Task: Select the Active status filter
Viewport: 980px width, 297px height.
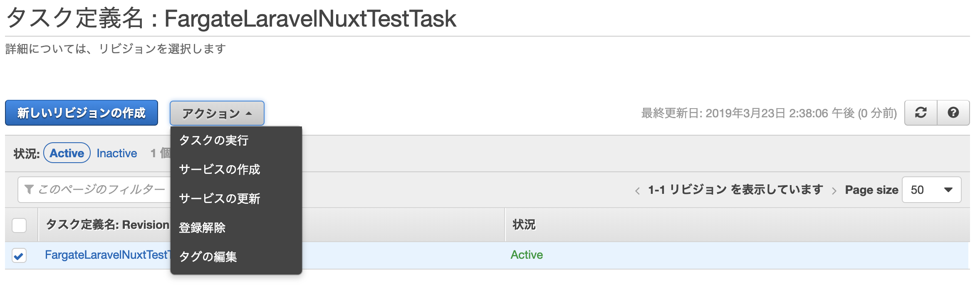Action: 67,153
